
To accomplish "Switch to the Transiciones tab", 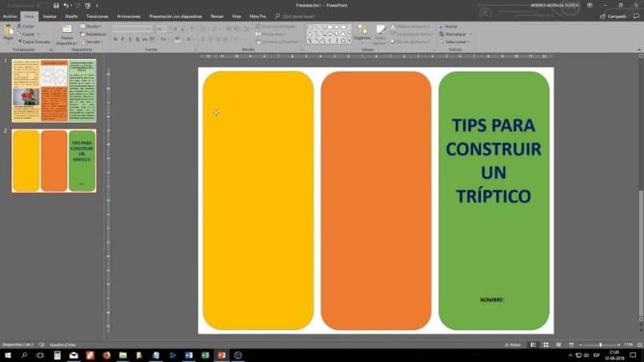I will click(x=97, y=17).
